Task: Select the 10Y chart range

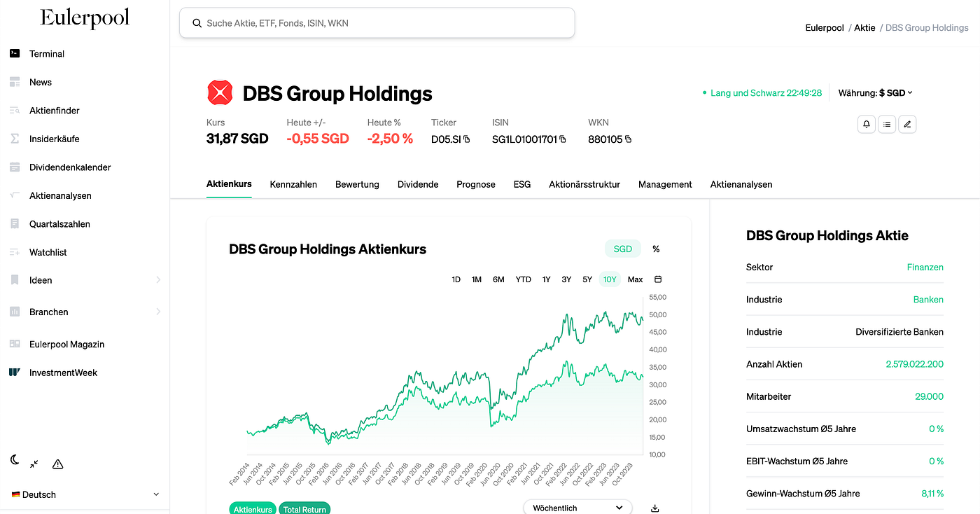Action: pos(610,279)
